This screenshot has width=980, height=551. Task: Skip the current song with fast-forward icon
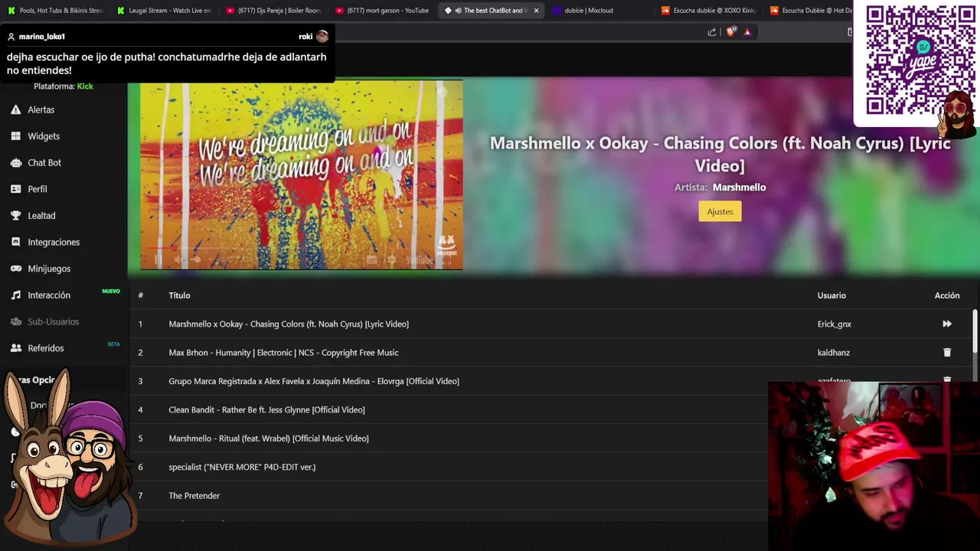pyautogui.click(x=947, y=324)
